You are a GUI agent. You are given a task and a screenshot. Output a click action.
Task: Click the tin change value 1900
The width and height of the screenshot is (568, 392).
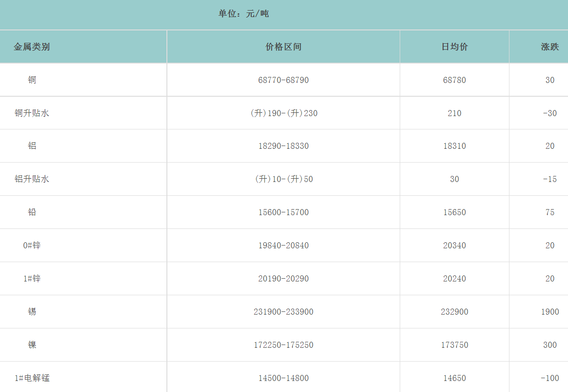pyautogui.click(x=550, y=312)
